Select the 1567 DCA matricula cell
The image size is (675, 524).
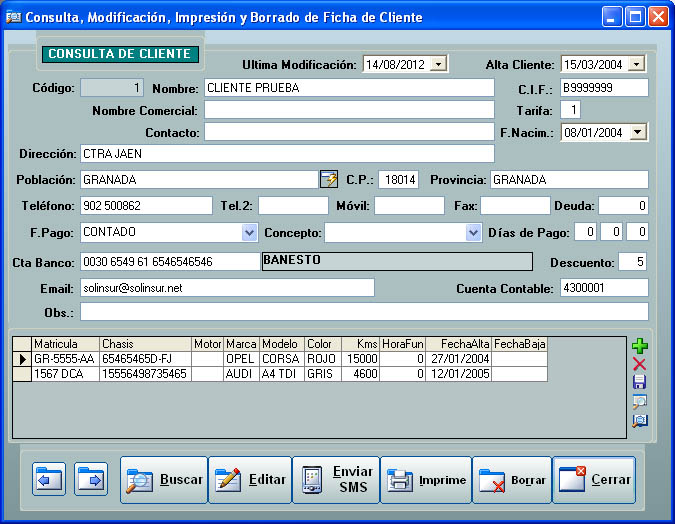pyautogui.click(x=65, y=374)
